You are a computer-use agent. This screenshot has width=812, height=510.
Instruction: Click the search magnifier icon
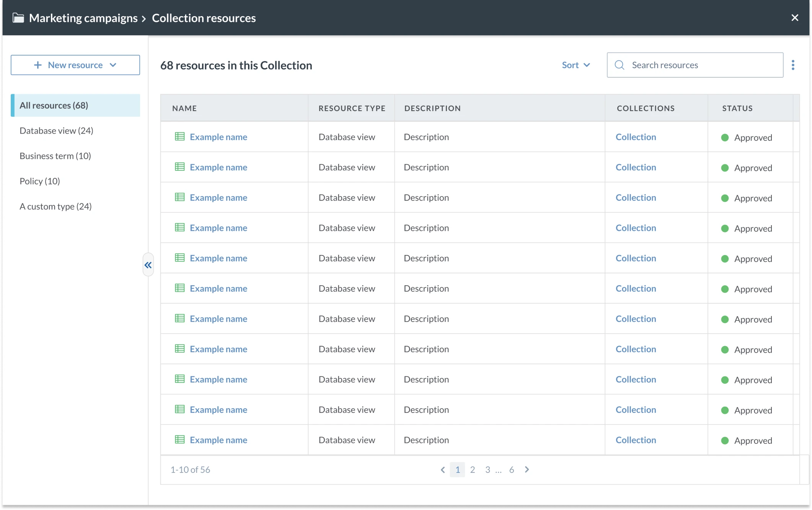point(619,65)
